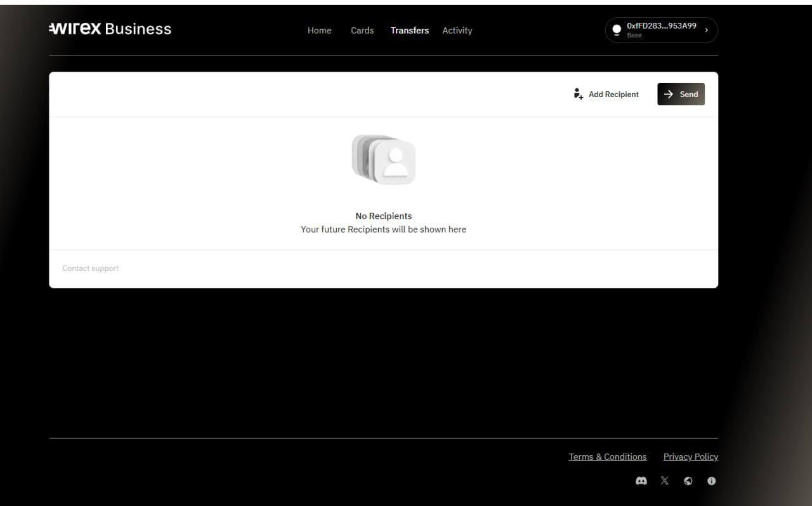Open the Privacy Policy link

point(690,457)
